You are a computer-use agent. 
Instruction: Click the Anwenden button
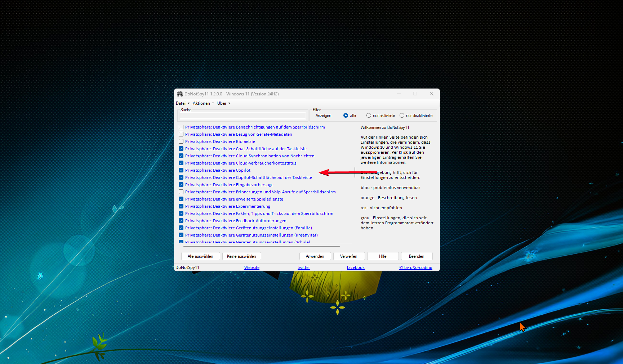pos(315,256)
